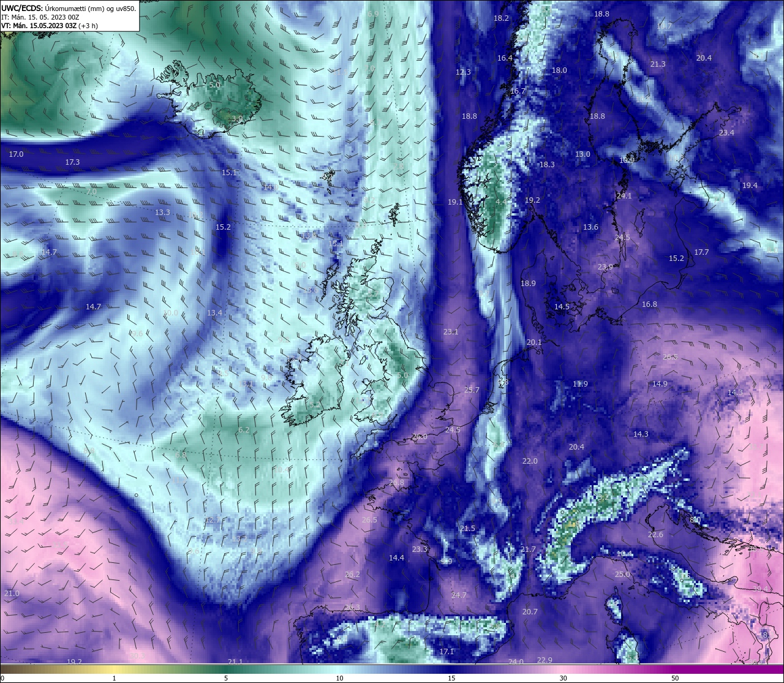784x683 pixels.
Task: Click the 20.1 value label
Action: click(534, 342)
